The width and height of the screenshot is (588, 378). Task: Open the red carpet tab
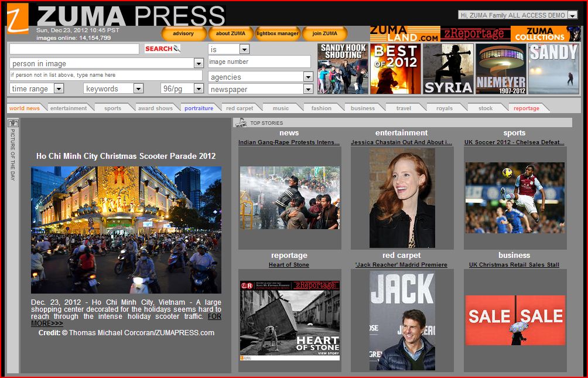point(240,108)
